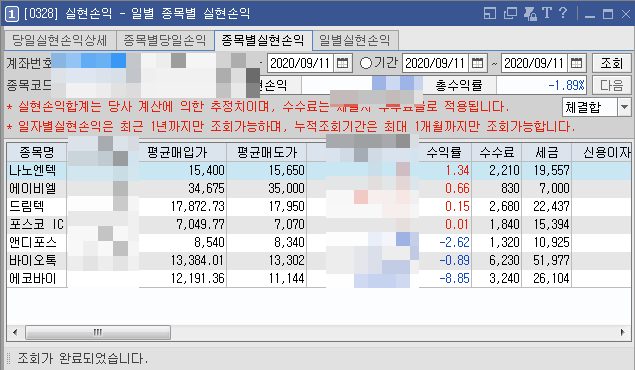Click the 17,872.73 average buy price

point(197,206)
